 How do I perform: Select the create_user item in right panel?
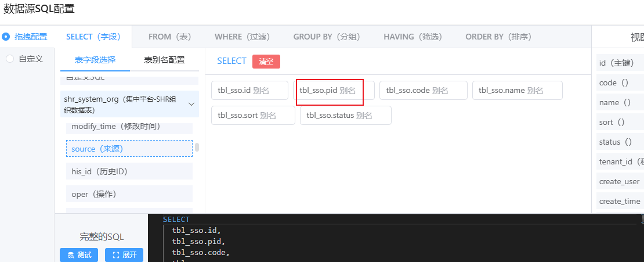[620, 182]
